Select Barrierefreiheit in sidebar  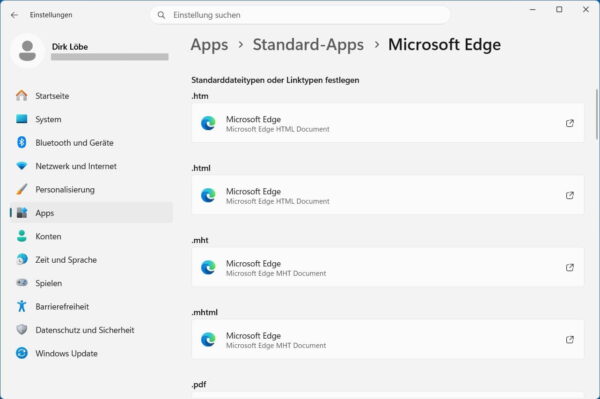(x=91, y=306)
